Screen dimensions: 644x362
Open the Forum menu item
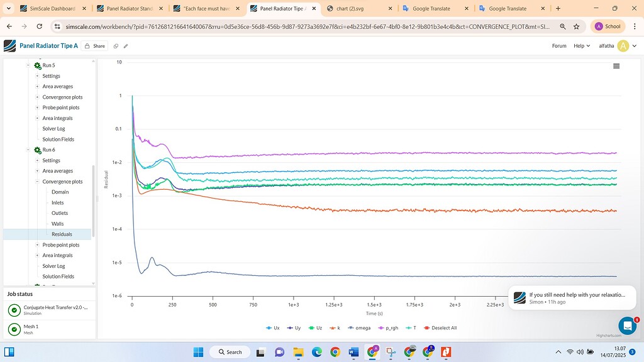(558, 46)
